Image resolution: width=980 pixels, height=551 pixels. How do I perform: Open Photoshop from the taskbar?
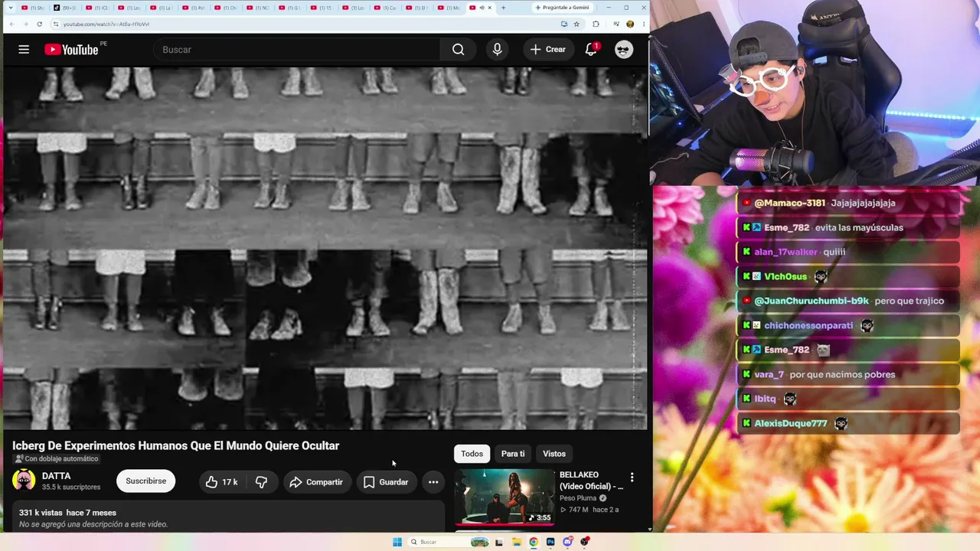point(550,542)
